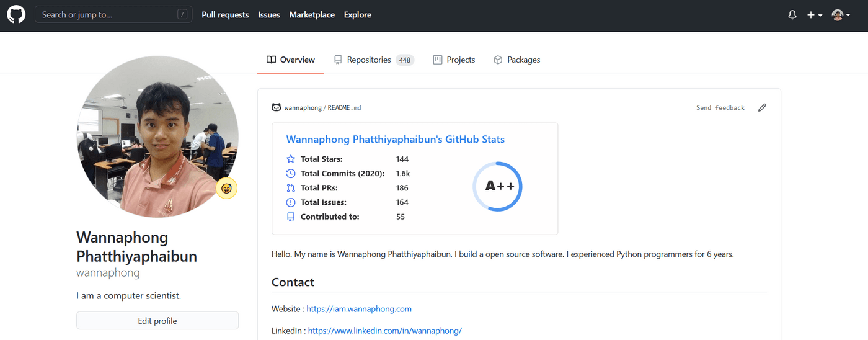The height and width of the screenshot is (340, 868).
Task: Click the repo icon next to Contributed to
Action: click(291, 217)
